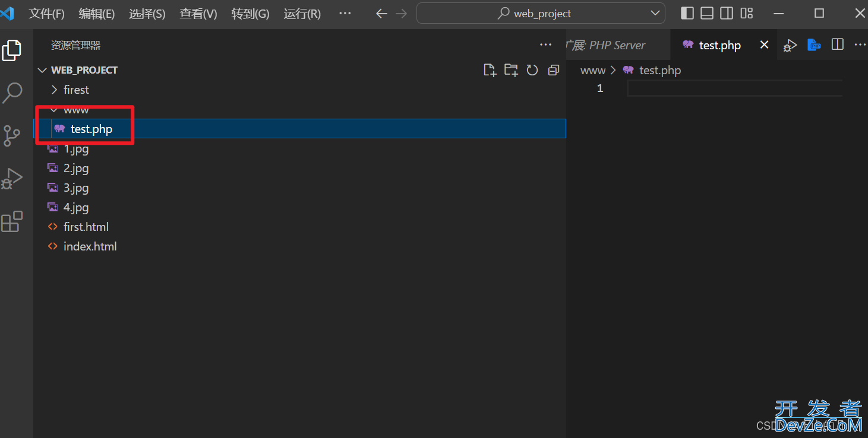This screenshot has height=438, width=868.
Task: Show hidden menu bar items
Action: (x=345, y=14)
